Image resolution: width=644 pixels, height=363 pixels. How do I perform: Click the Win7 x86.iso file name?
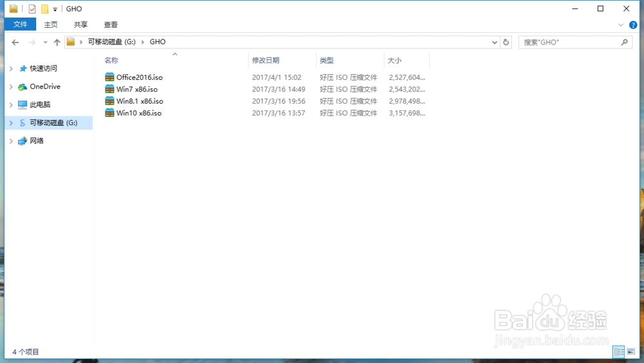(137, 89)
